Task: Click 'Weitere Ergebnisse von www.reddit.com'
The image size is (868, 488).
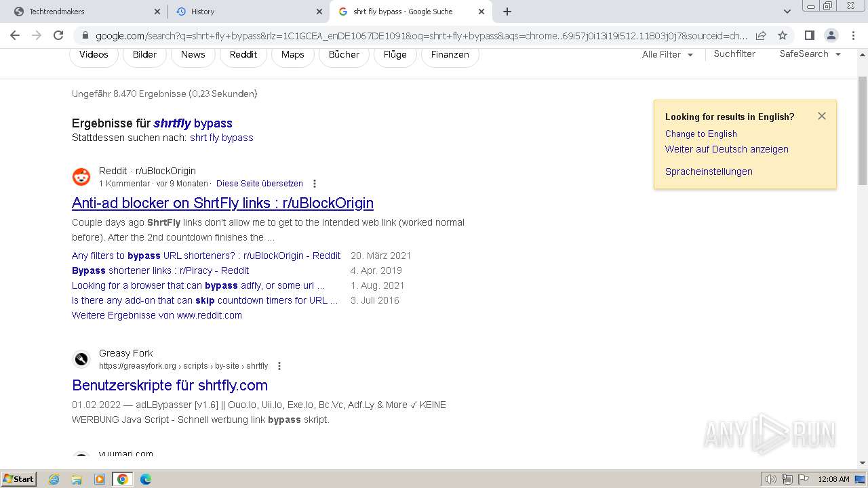Action: 157,315
